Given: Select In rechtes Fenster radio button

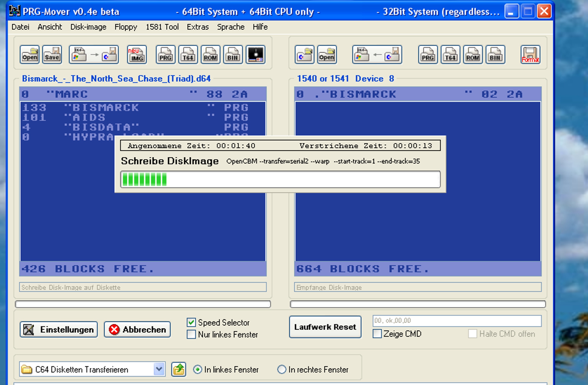Looking at the screenshot, I should (282, 369).
